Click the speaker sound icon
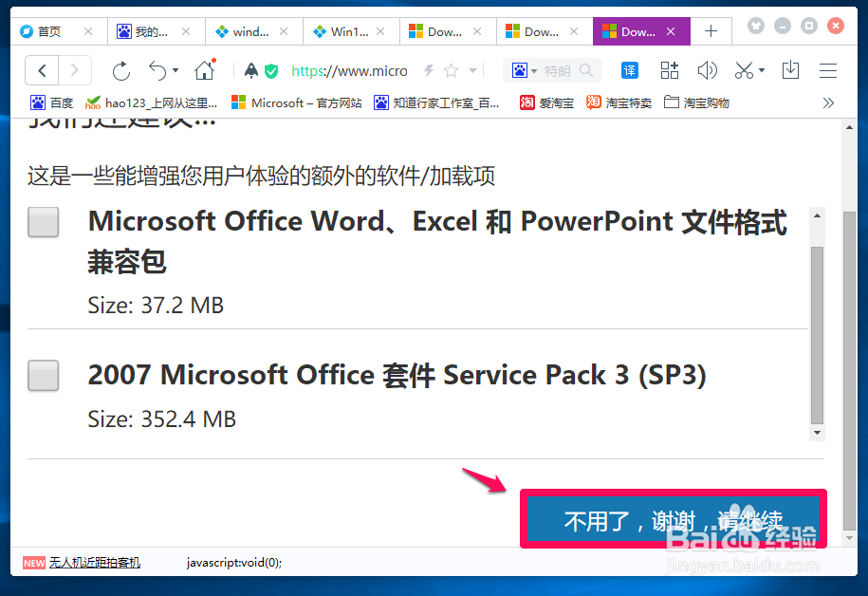 coord(707,70)
